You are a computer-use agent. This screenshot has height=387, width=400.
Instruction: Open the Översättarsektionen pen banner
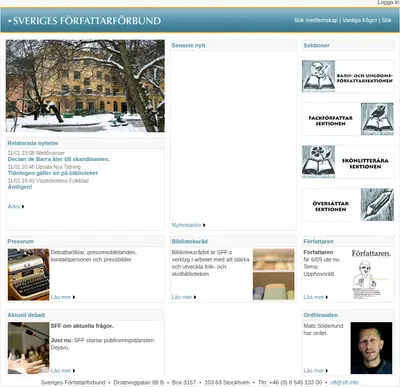pos(348,205)
